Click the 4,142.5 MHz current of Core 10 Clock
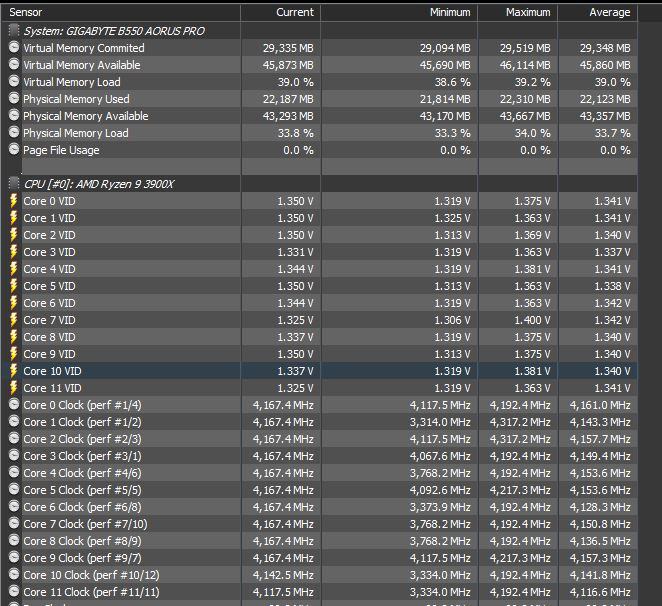 click(283, 575)
